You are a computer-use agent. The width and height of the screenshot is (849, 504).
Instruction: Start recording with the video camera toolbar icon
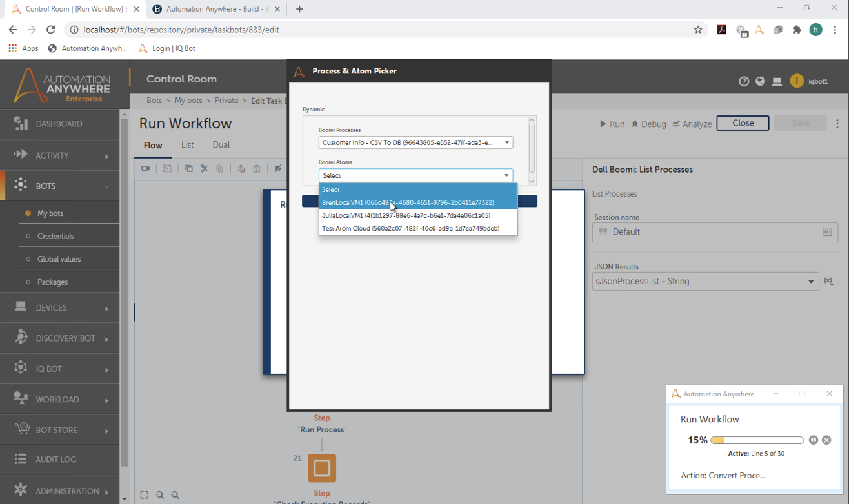tap(146, 168)
